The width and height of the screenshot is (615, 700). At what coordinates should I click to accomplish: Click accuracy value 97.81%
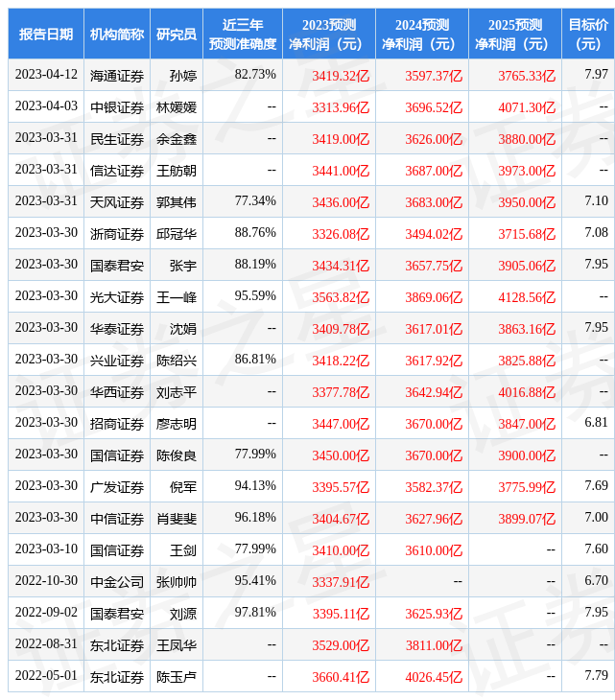(x=255, y=613)
